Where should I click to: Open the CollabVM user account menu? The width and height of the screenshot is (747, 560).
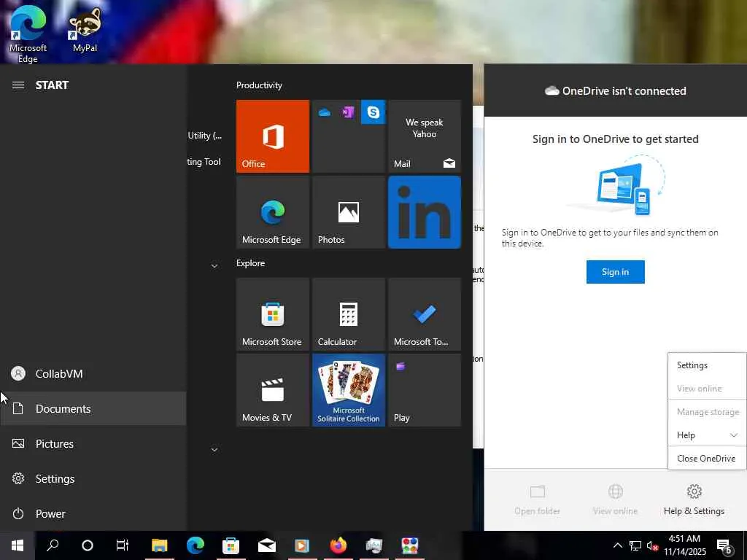coord(93,374)
